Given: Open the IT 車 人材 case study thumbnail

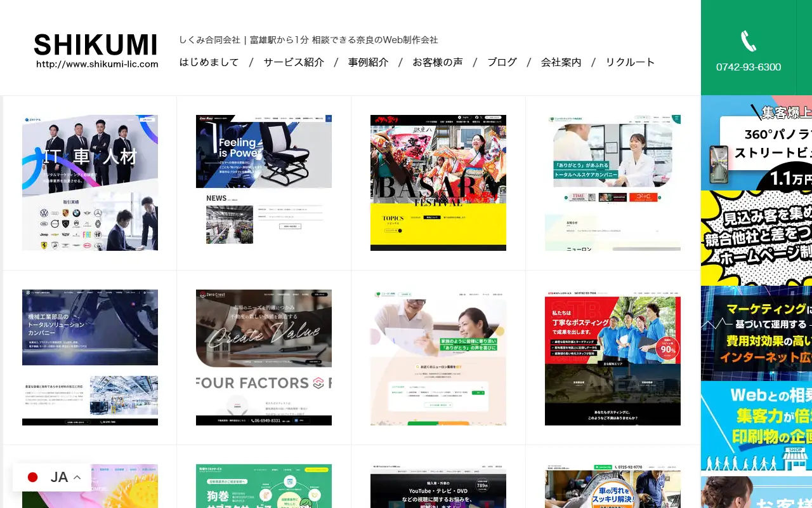Looking at the screenshot, I should tap(90, 183).
